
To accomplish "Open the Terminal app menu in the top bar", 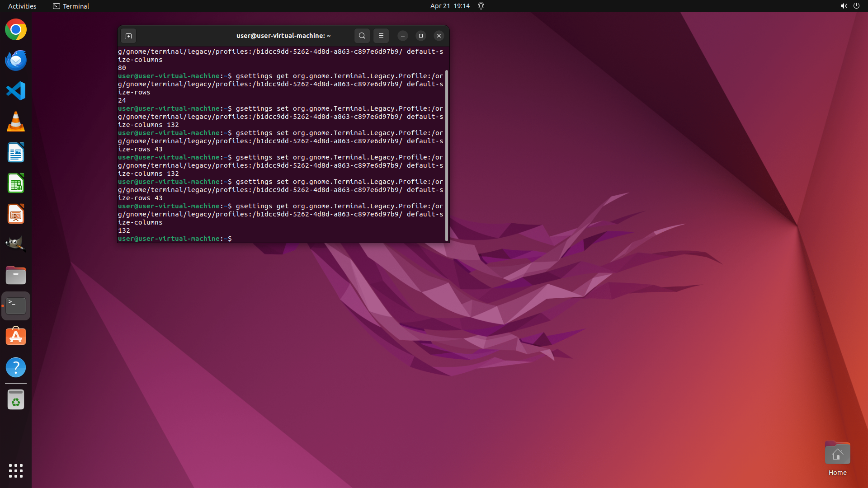I will coord(71,6).
